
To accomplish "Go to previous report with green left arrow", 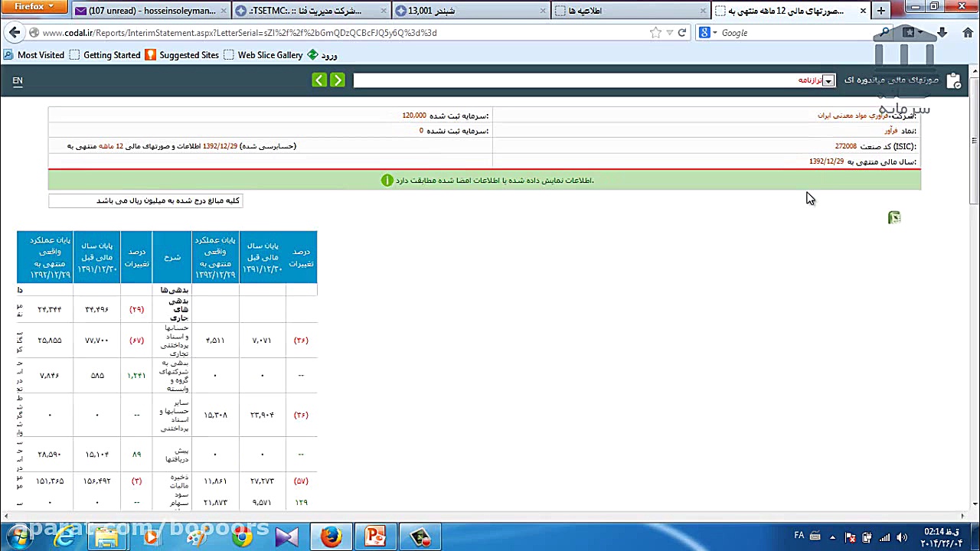I will tap(319, 80).
